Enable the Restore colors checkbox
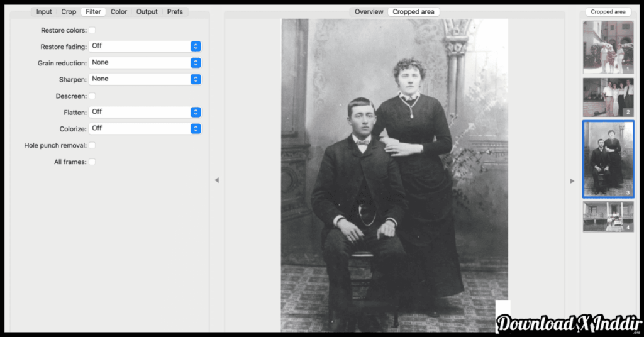Screen dimensions: 644x337 point(92,30)
